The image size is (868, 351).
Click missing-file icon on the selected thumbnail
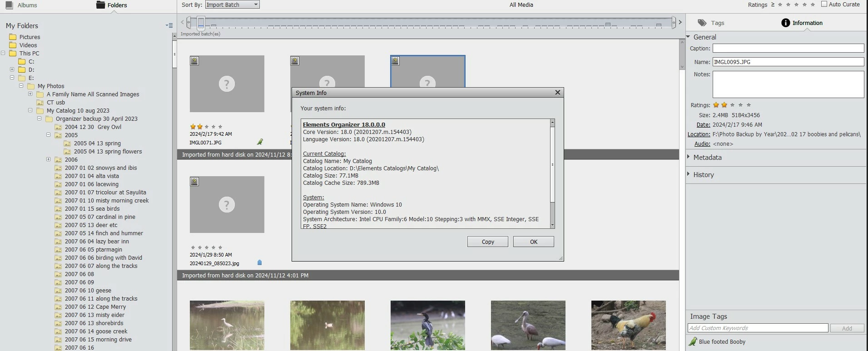pos(395,60)
